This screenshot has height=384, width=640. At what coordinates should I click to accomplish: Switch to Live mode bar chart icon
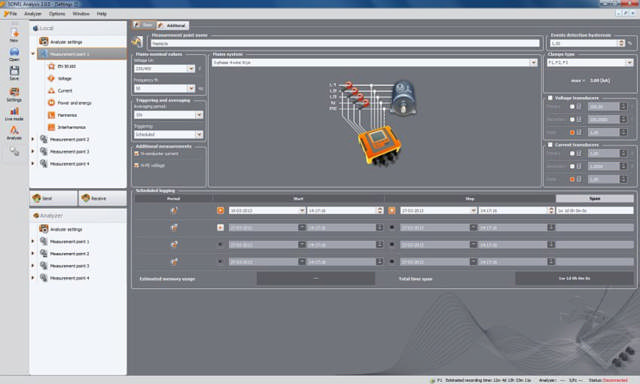click(x=14, y=113)
